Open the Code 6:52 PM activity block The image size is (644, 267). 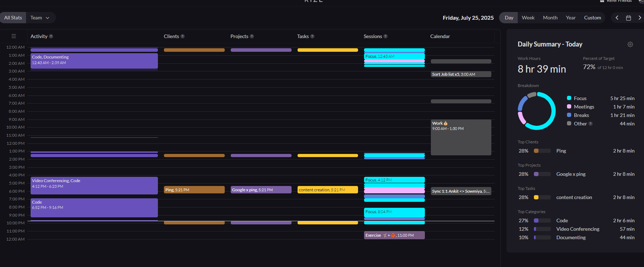click(x=94, y=207)
